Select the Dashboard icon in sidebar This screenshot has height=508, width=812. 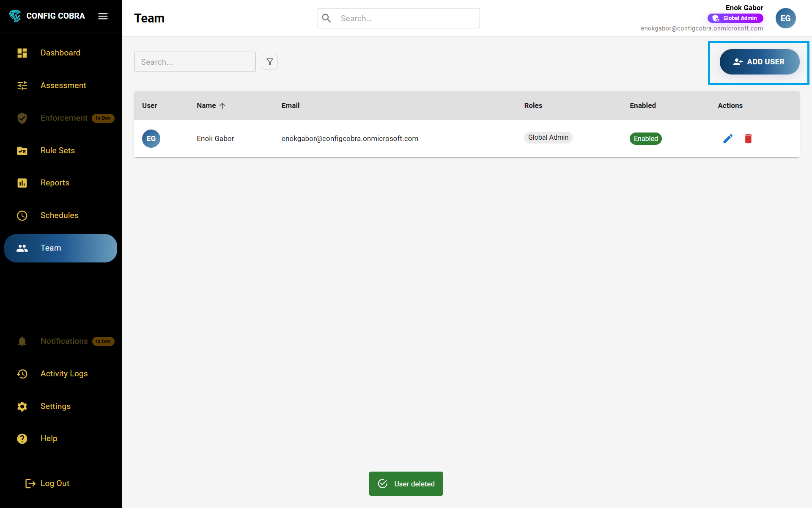click(x=22, y=53)
